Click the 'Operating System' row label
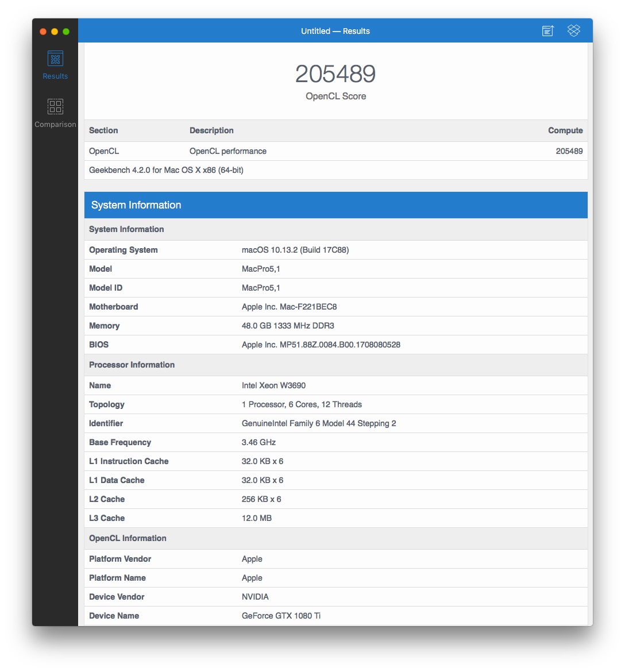 124,250
